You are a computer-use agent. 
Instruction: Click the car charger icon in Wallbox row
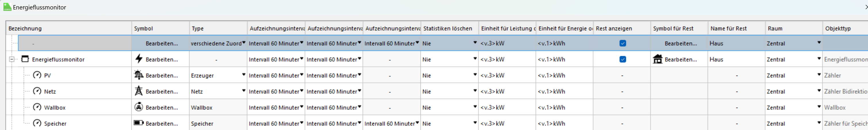[x=139, y=107]
